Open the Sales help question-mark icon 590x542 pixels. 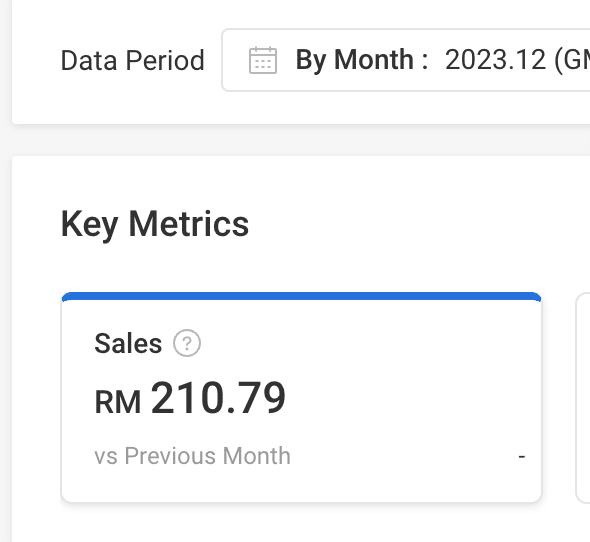(x=187, y=343)
